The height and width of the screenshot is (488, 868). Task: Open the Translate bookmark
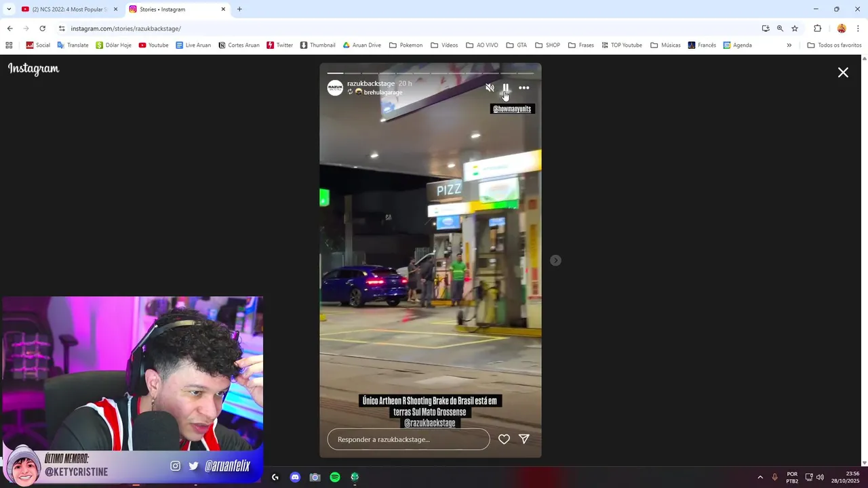coord(73,45)
